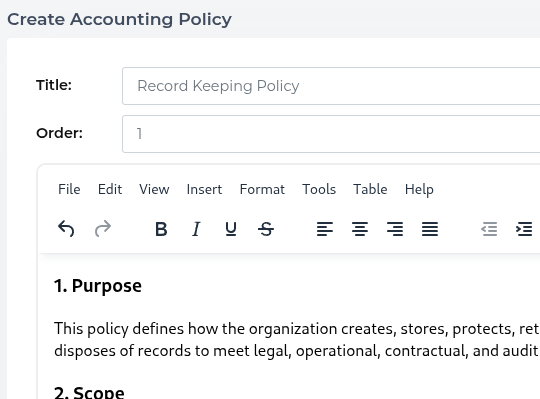Click the 'Order:' label

(x=59, y=133)
